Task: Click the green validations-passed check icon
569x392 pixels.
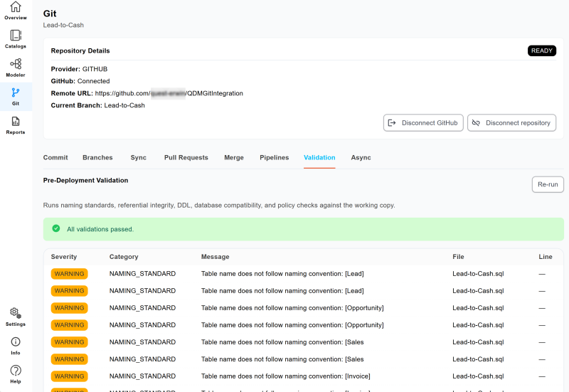Action: [x=56, y=228]
